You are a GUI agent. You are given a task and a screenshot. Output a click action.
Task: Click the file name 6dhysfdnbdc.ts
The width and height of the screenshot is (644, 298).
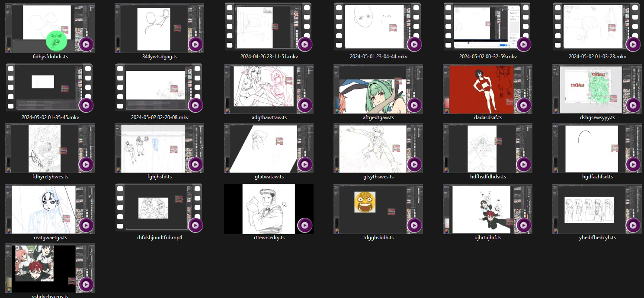(50, 57)
